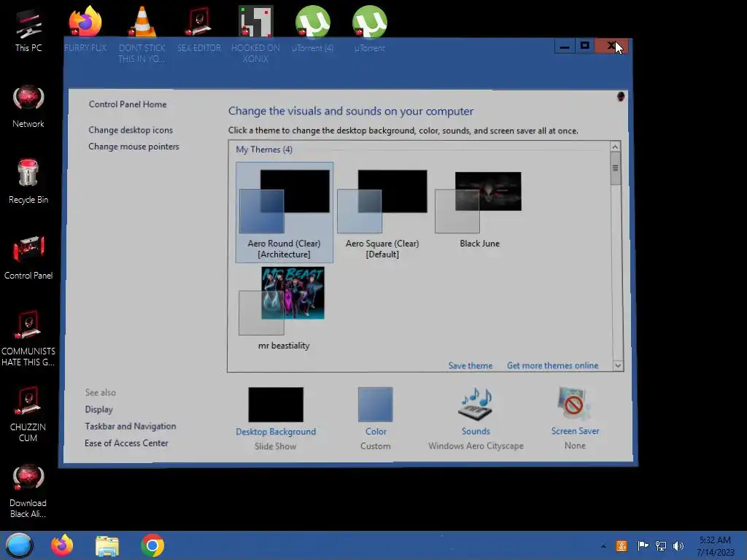Click the help icon in the Personalization window

pyautogui.click(x=620, y=97)
